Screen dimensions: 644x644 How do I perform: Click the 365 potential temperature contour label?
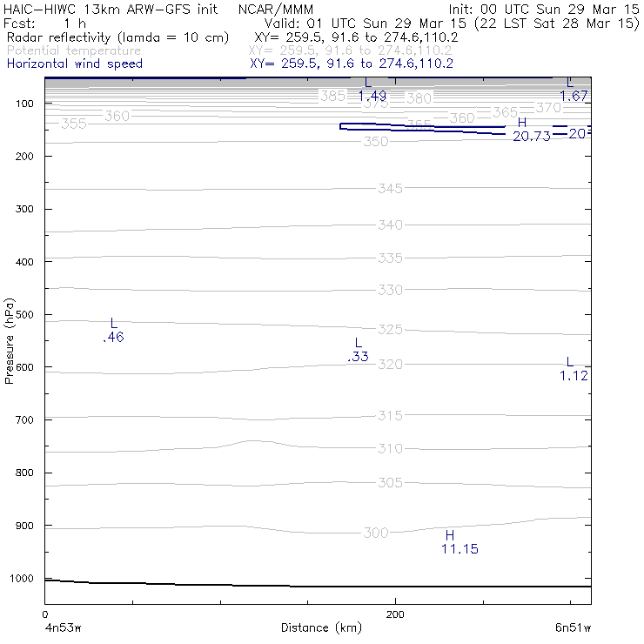tap(505, 112)
